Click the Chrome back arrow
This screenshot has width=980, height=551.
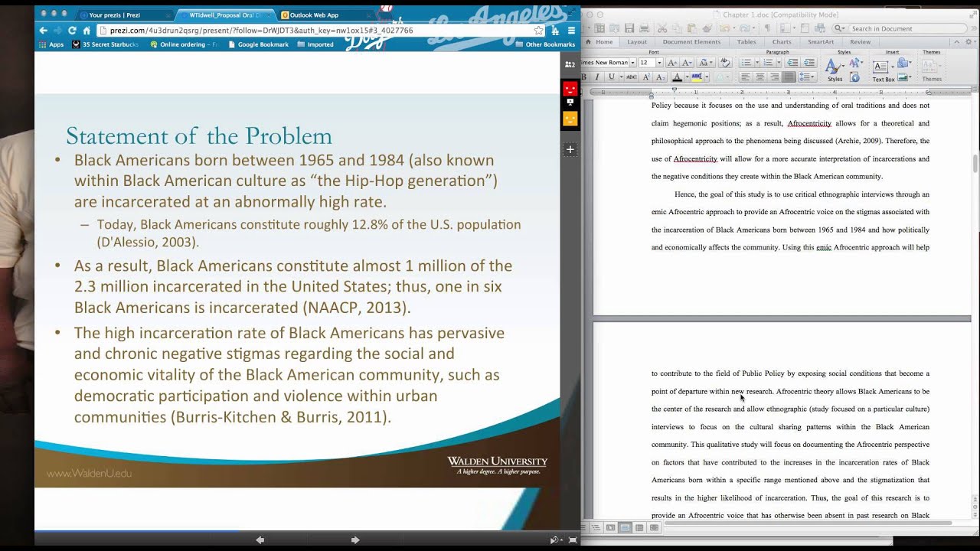point(43,31)
